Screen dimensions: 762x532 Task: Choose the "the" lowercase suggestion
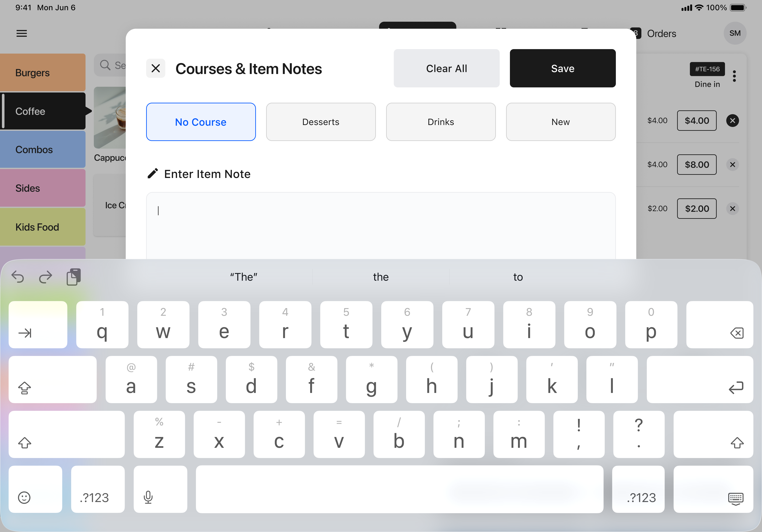(x=381, y=277)
